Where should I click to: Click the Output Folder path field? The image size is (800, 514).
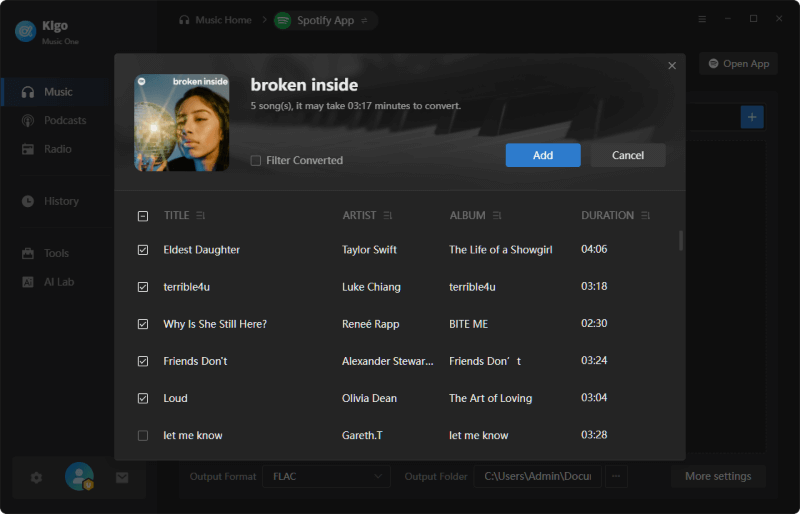coord(538,477)
